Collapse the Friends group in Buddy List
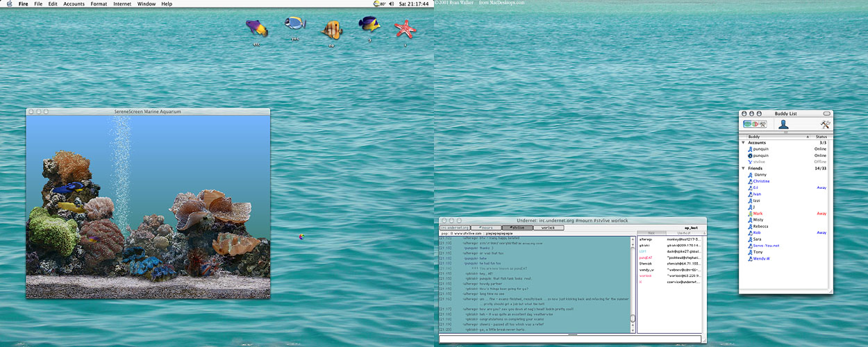Image resolution: width=868 pixels, height=347 pixels. 743,169
